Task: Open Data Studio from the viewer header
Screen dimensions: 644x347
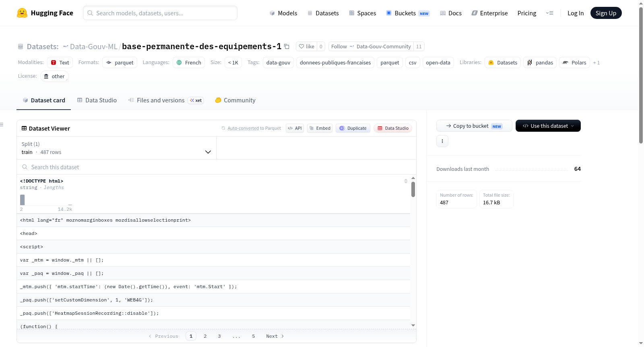Action: click(393, 128)
